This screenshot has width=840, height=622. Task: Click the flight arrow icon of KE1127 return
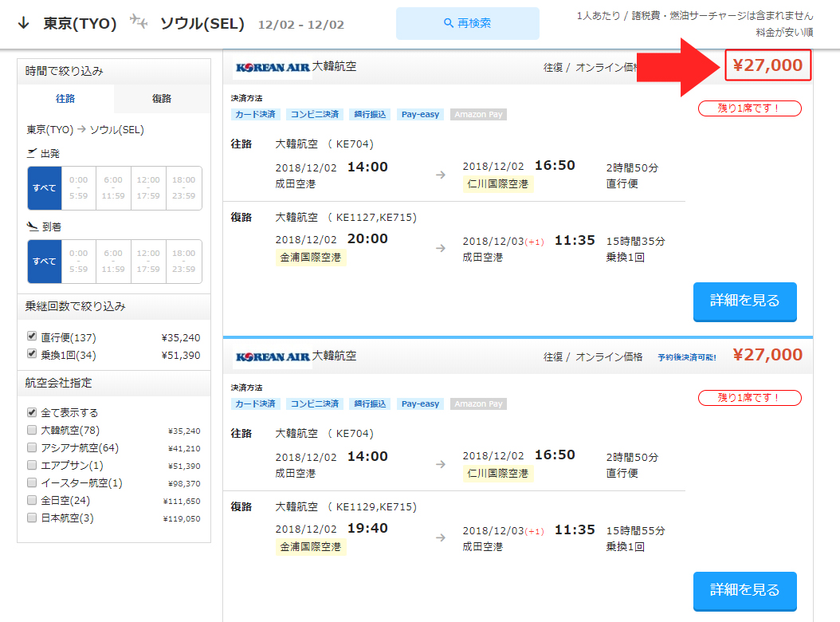441,248
